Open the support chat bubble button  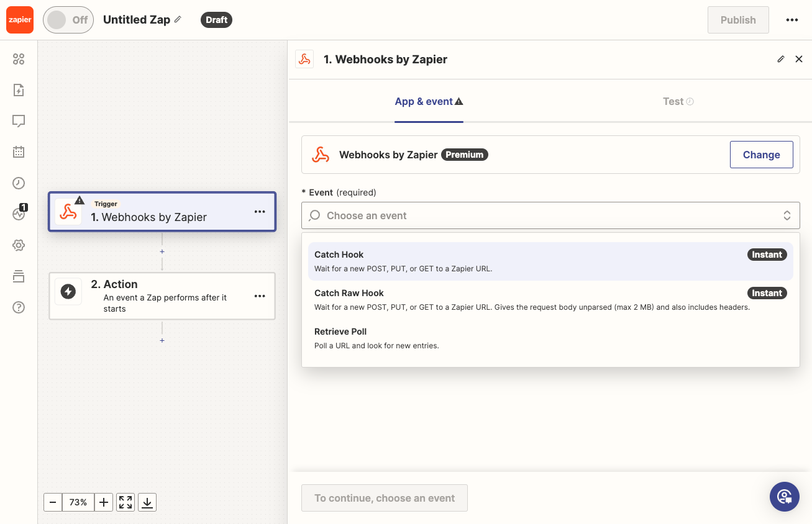pyautogui.click(x=785, y=497)
